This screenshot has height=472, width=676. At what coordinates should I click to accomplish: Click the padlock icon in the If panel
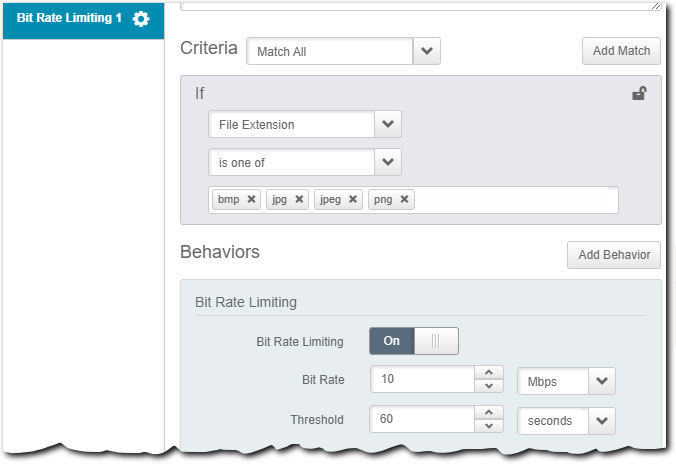tap(638, 94)
